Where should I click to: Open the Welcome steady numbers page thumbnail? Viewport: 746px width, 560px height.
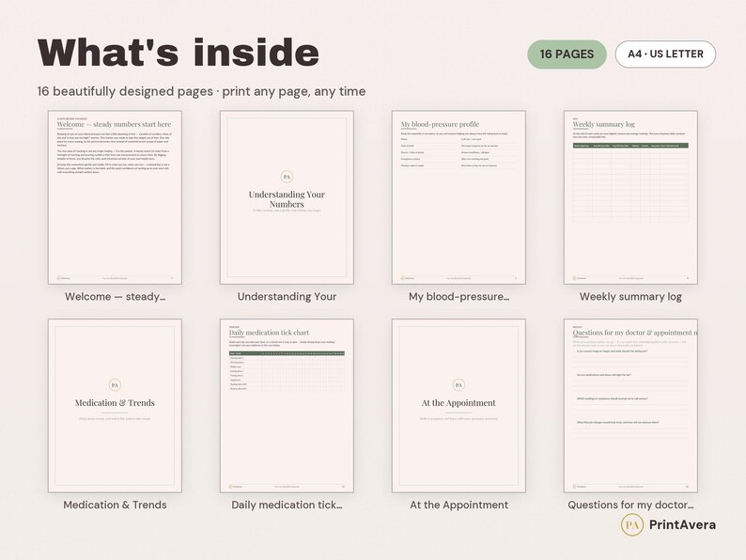(115, 197)
